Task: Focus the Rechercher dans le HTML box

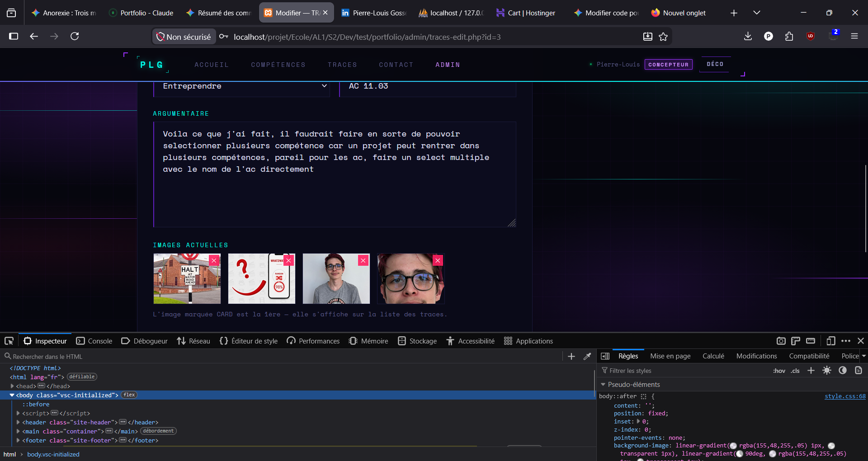Action: click(283, 357)
